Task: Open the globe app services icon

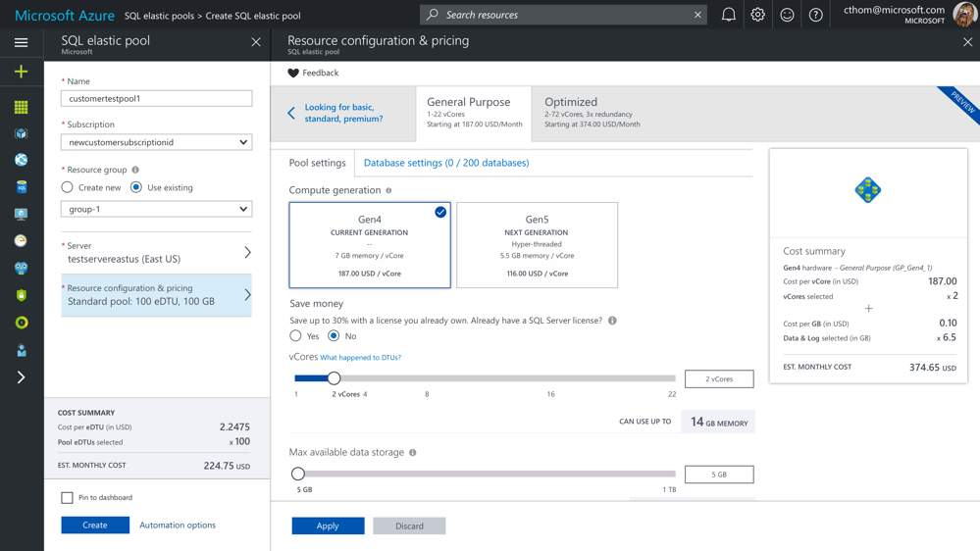Action: [x=21, y=160]
